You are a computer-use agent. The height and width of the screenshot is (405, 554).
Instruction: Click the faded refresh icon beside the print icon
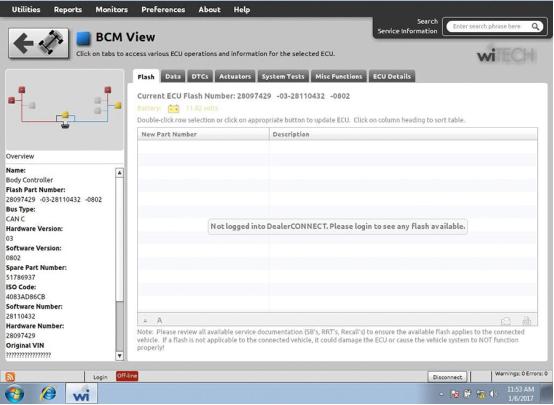click(x=506, y=321)
